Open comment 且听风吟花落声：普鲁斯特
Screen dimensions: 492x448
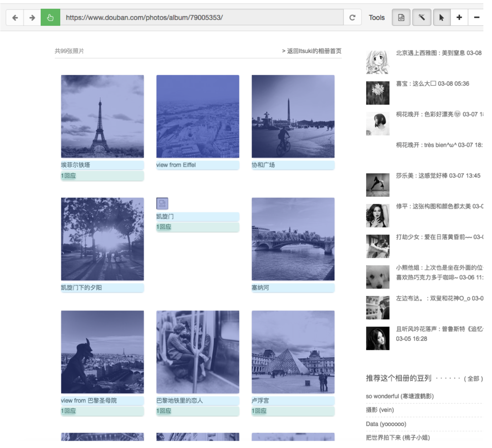(440, 334)
